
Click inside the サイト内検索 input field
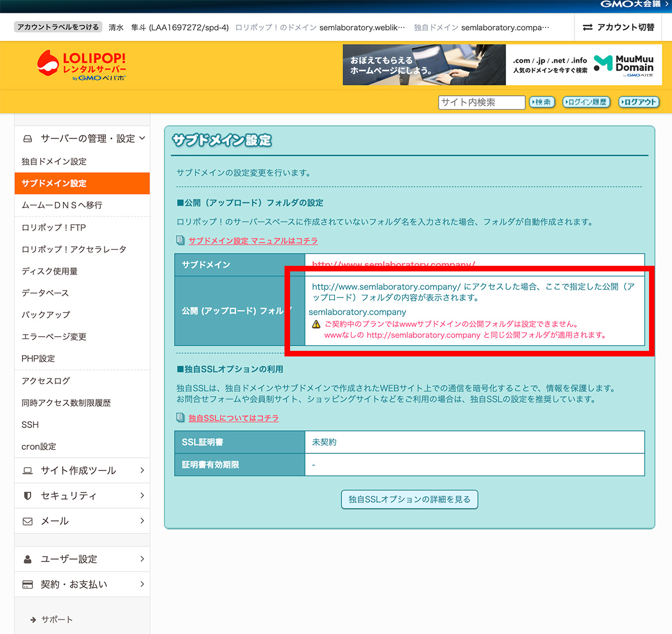click(480, 102)
